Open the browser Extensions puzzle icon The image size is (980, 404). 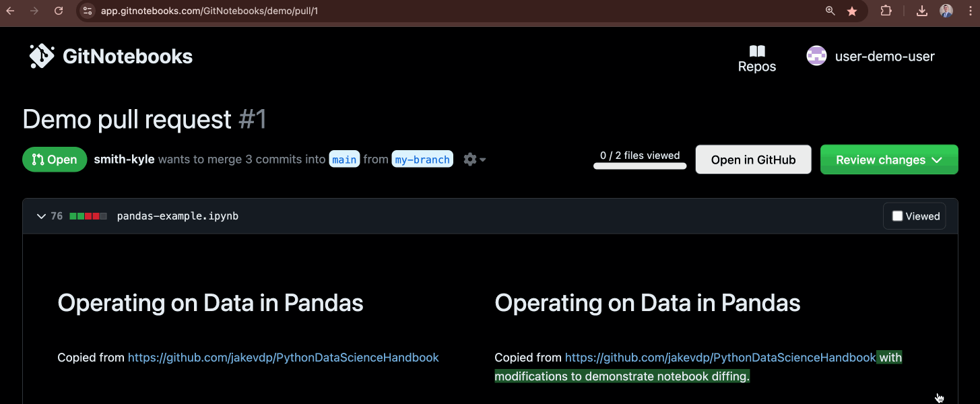[x=886, y=11]
